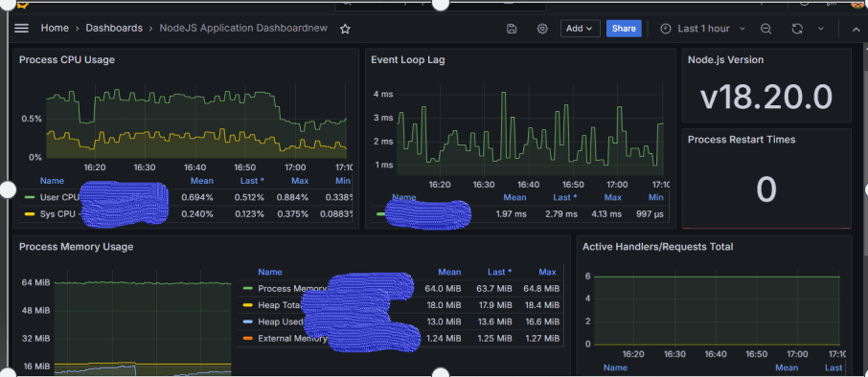This screenshot has width=868, height=377.
Task: Open the refresh interval dropdown arrow
Action: 821,29
